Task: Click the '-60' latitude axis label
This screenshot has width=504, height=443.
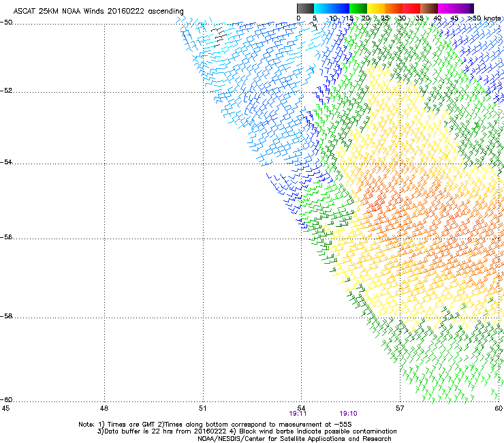Action: coord(6,400)
